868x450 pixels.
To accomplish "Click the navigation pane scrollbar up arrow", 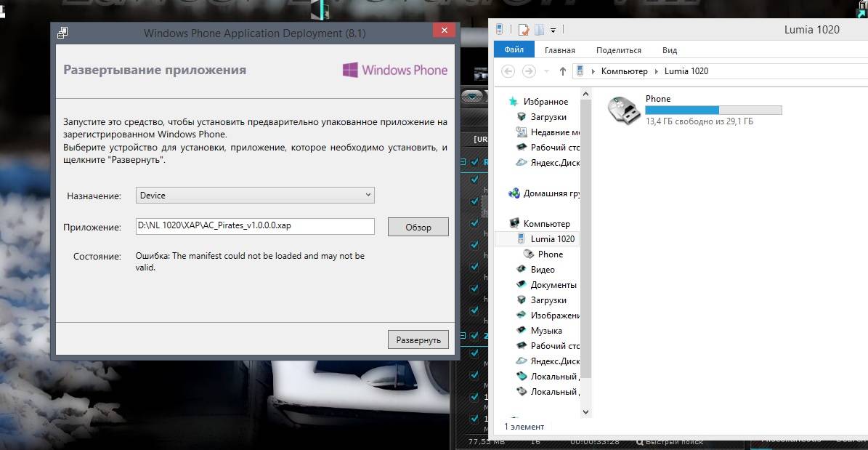I will [586, 95].
